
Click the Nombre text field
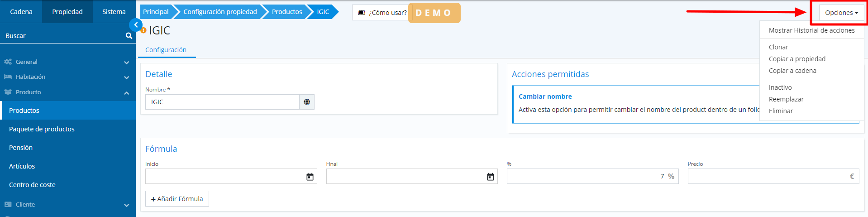(x=222, y=102)
